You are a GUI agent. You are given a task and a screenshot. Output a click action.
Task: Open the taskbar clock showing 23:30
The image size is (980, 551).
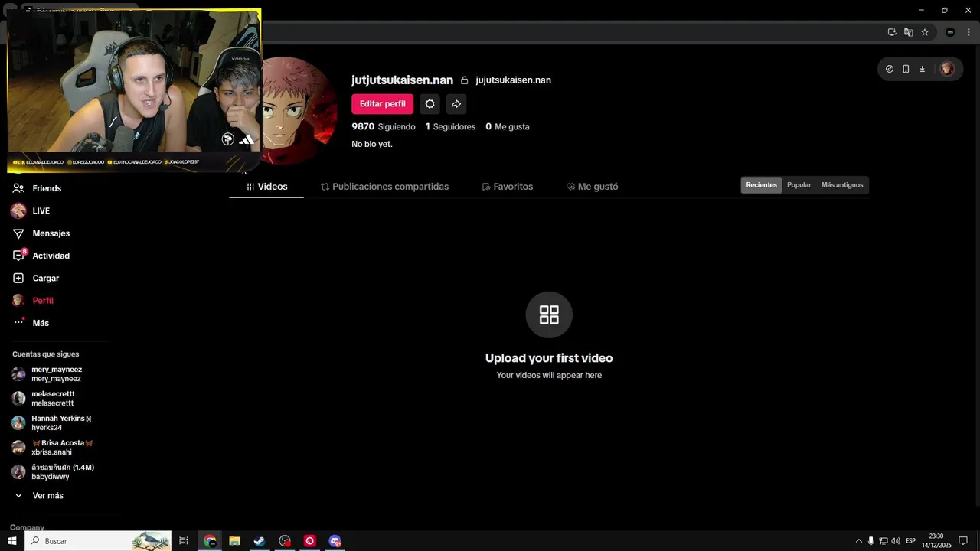[936, 541]
